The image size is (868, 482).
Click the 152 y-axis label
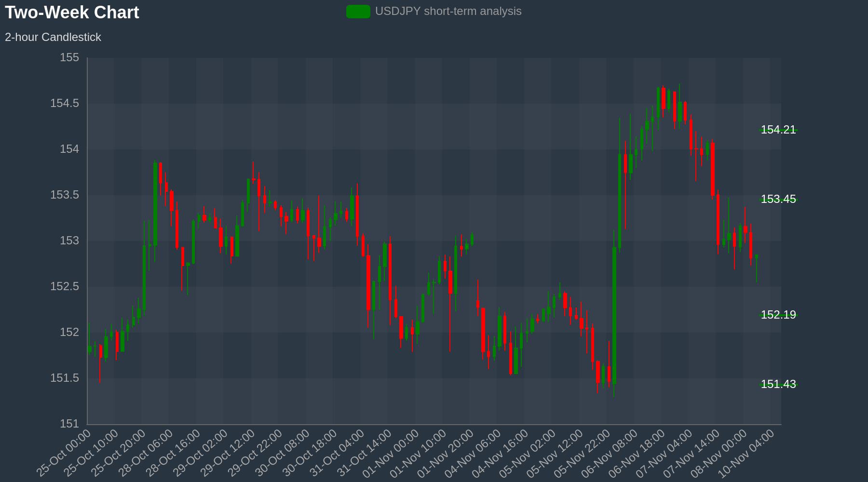69,333
